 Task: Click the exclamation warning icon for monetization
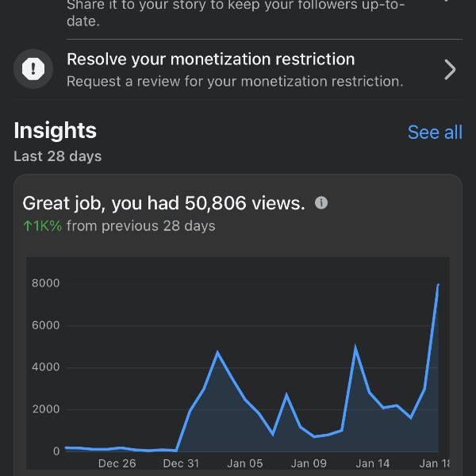point(33,69)
